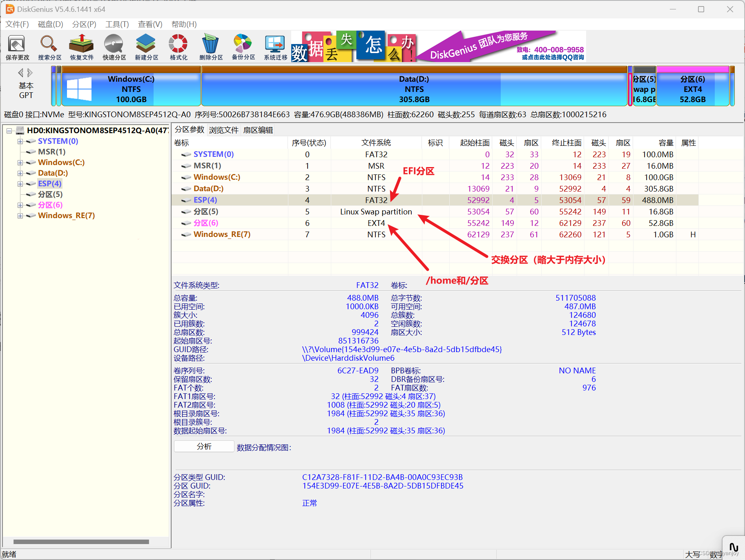745x560 pixels.
Task: Collapse the HD0:KINGSTON disk tree node
Action: tap(9, 131)
